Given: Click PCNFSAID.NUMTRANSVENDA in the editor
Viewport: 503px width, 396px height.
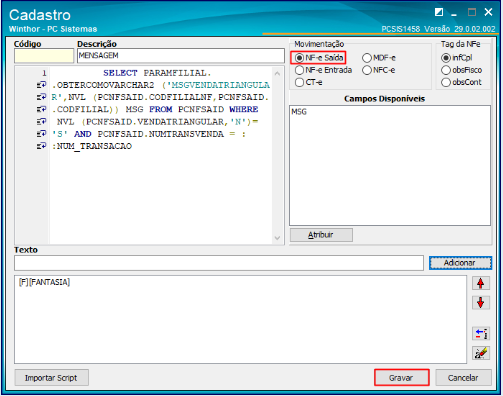Looking at the screenshot, I should pyautogui.click(x=161, y=134).
